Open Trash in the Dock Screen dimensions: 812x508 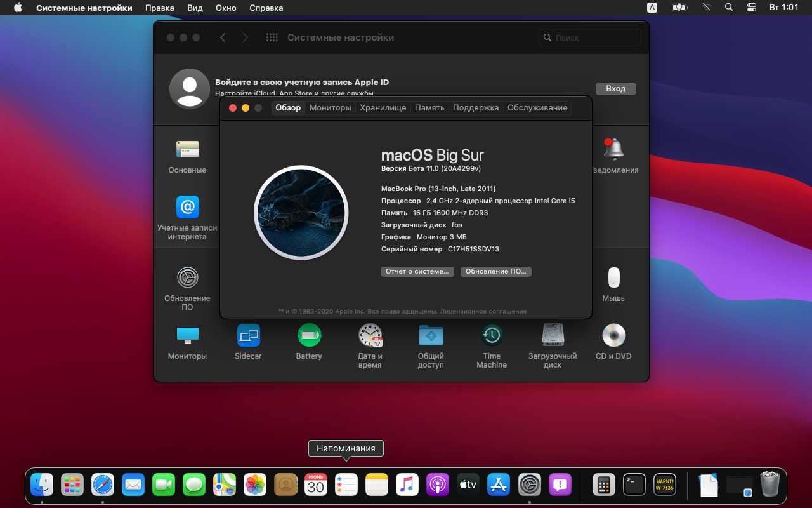tap(770, 485)
